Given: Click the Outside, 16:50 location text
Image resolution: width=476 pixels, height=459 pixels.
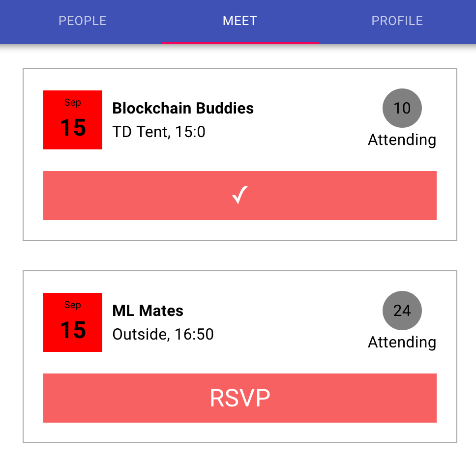Looking at the screenshot, I should 163,334.
